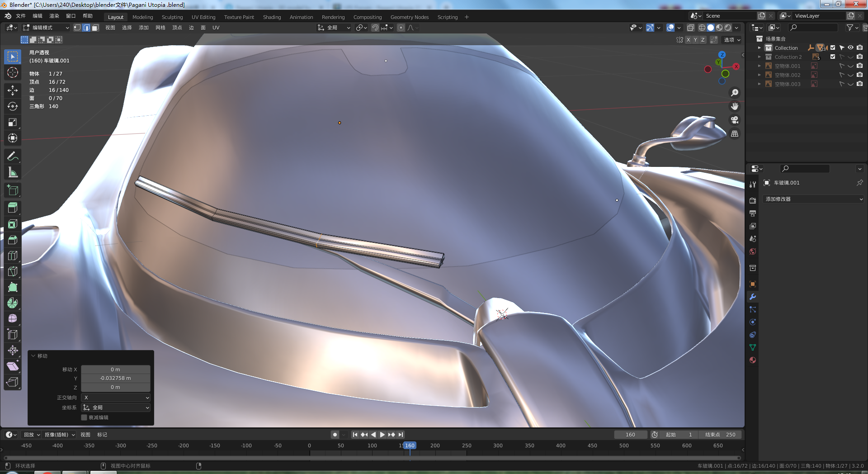Viewport: 868px width, 474px height.
Task: Jump to the last frame
Action: coord(401,435)
